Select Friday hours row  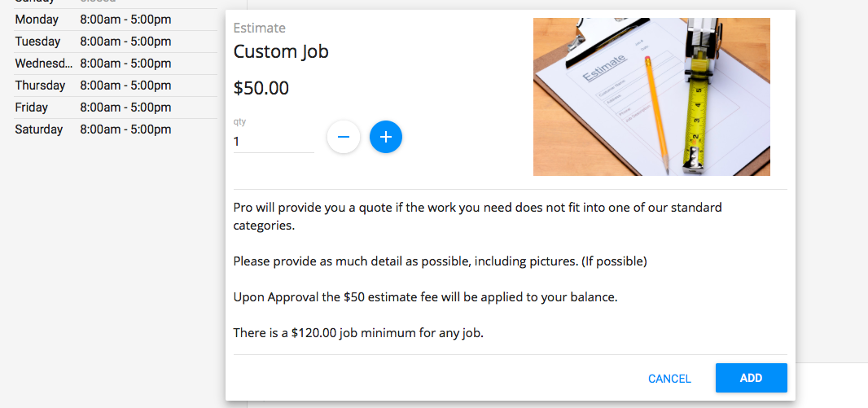coord(115,107)
